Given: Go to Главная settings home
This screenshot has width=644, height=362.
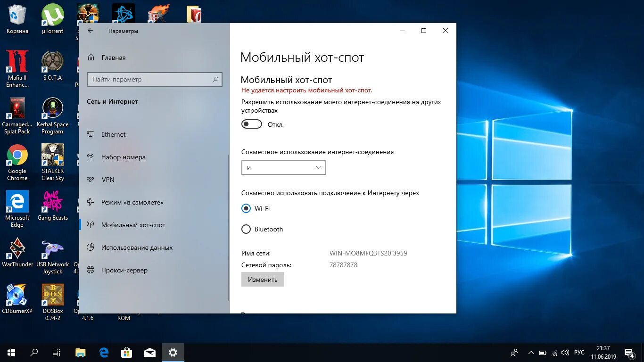Looking at the screenshot, I should 107,58.
